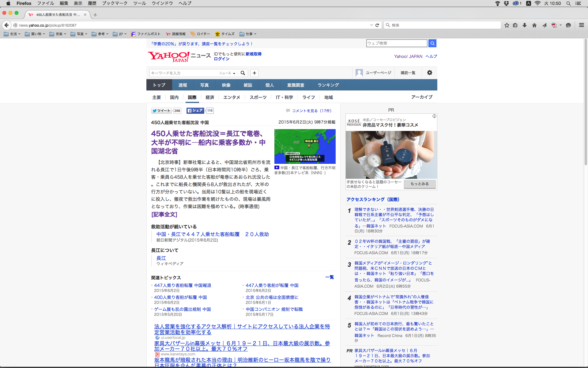Click the blue web search magnifier button

[432, 43]
